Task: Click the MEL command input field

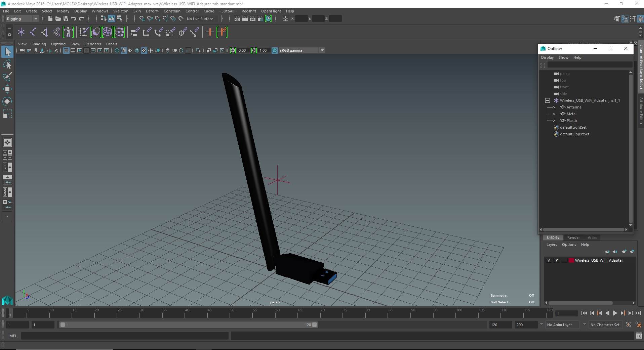Action: pos(125,336)
